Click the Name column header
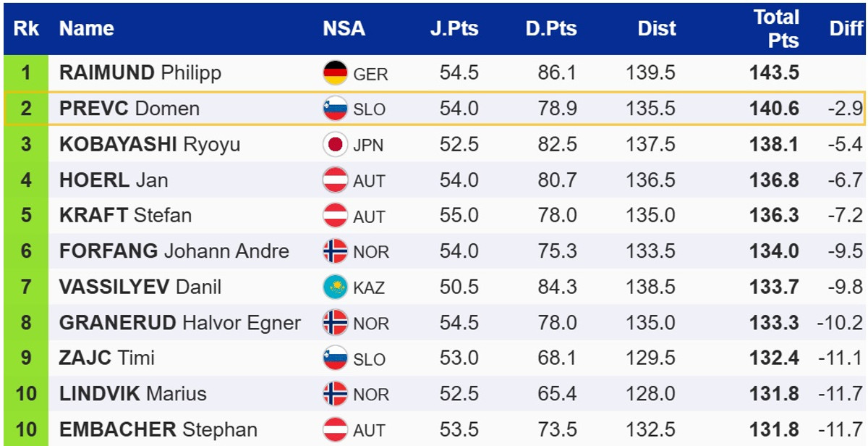The image size is (868, 446). tap(87, 29)
